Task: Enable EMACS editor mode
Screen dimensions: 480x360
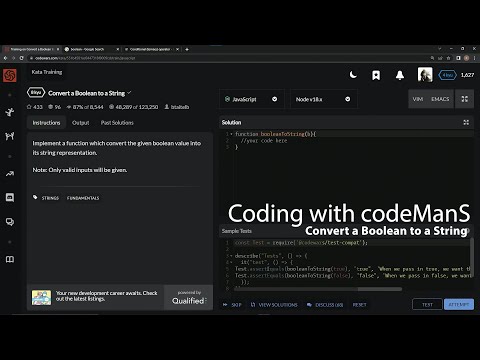Action: (x=440, y=99)
